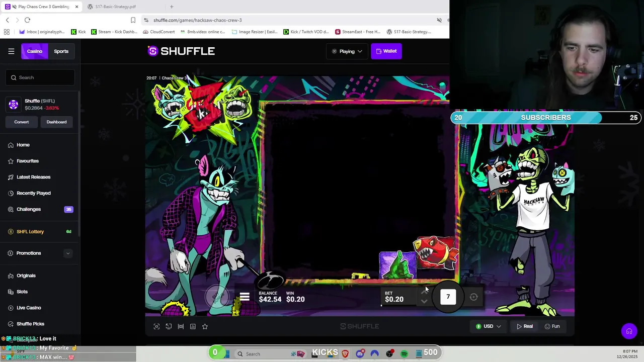The width and height of the screenshot is (644, 362).
Task: Toggle theatre mode below the game
Action: click(169, 326)
